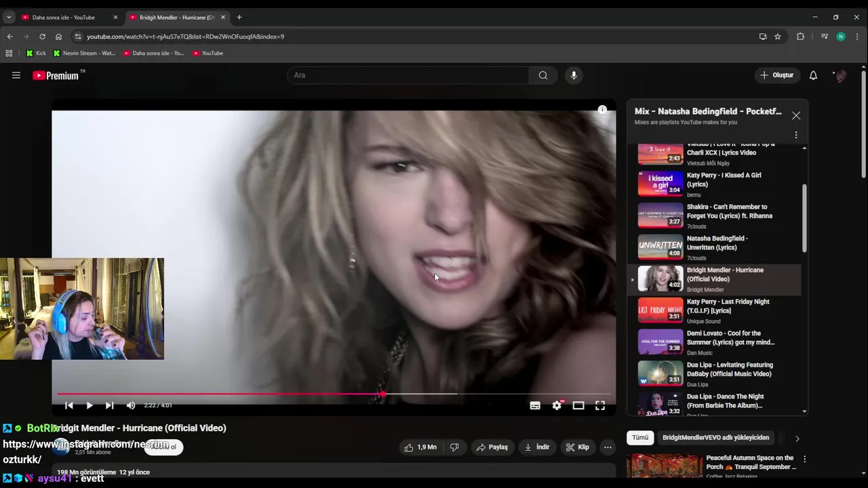Download the video with İndir

coord(537,447)
